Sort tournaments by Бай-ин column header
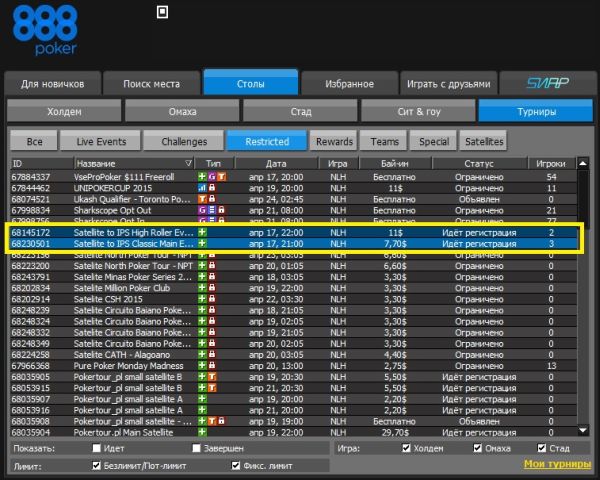 pyautogui.click(x=395, y=163)
